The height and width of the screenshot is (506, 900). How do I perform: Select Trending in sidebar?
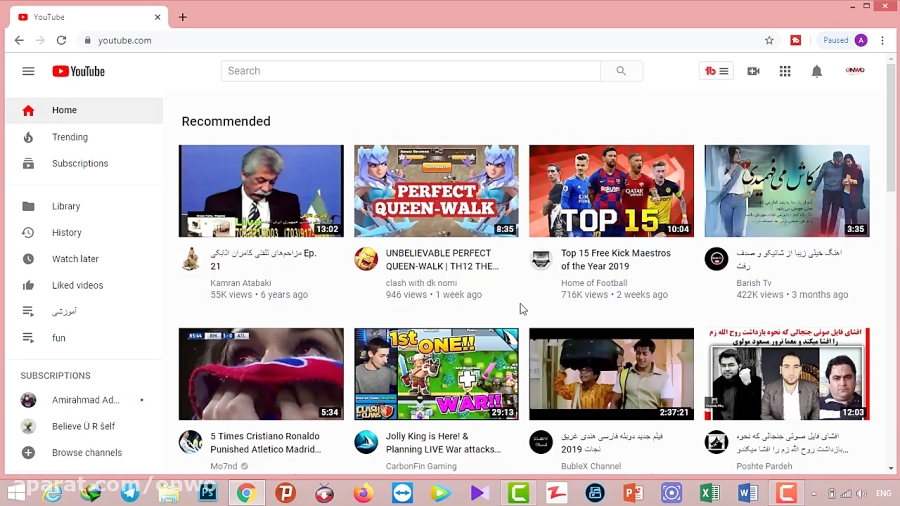click(84, 137)
